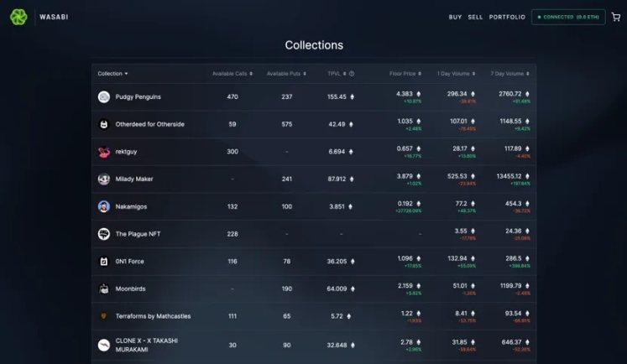
Task: Open The Plague NFT collection name
Action: point(138,234)
